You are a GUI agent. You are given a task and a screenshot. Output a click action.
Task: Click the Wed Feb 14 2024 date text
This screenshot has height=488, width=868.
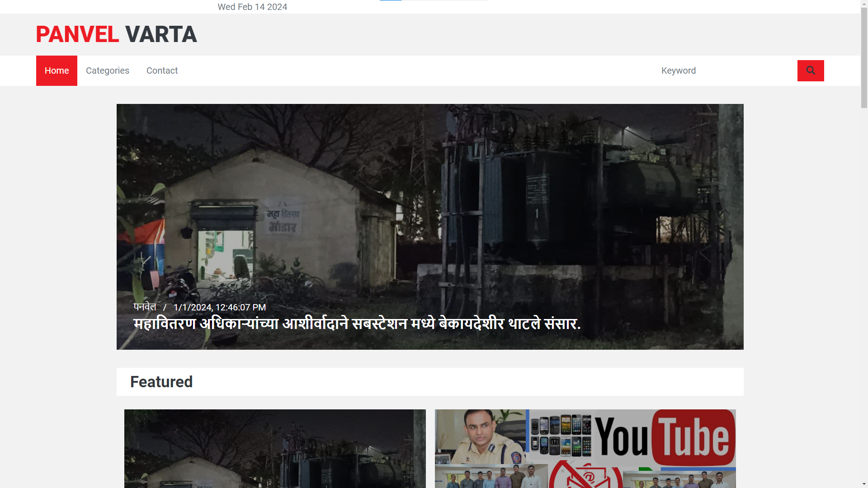252,7
